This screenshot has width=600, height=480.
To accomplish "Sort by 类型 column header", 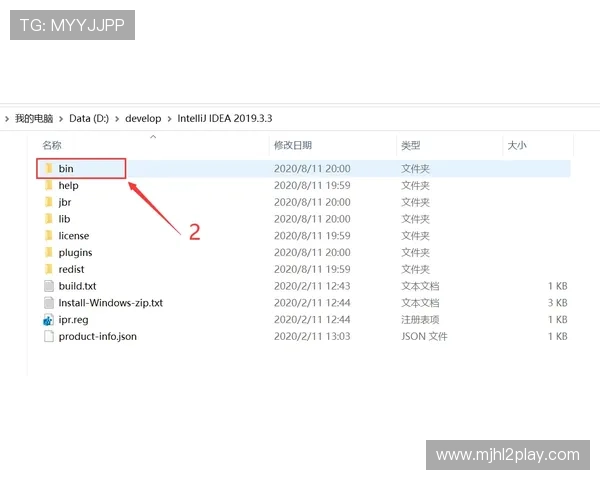I will click(411, 145).
